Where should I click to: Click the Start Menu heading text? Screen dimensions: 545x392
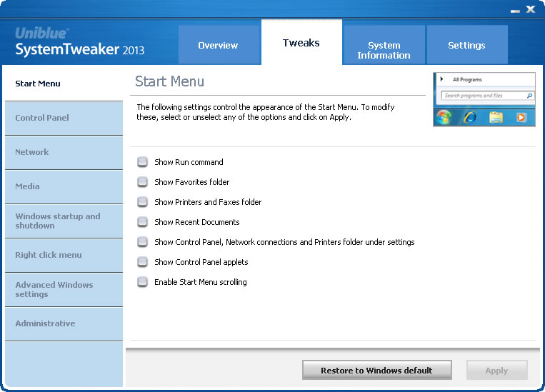coord(169,81)
